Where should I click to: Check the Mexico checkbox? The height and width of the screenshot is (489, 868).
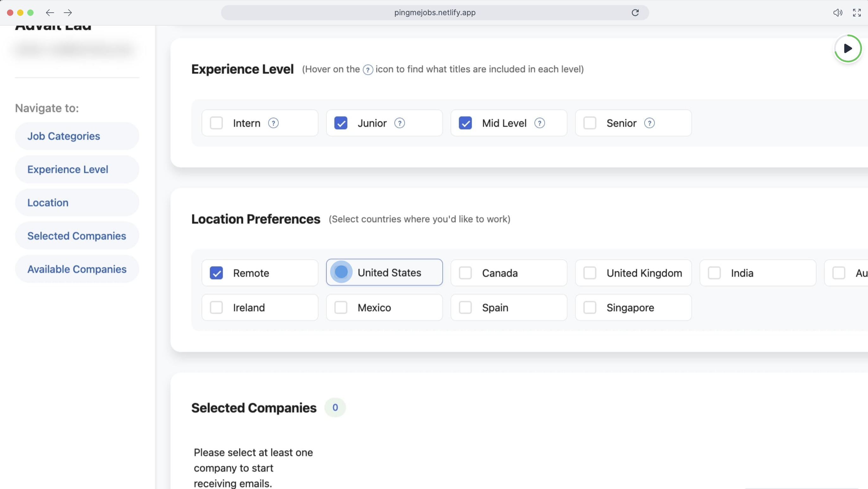341,307
